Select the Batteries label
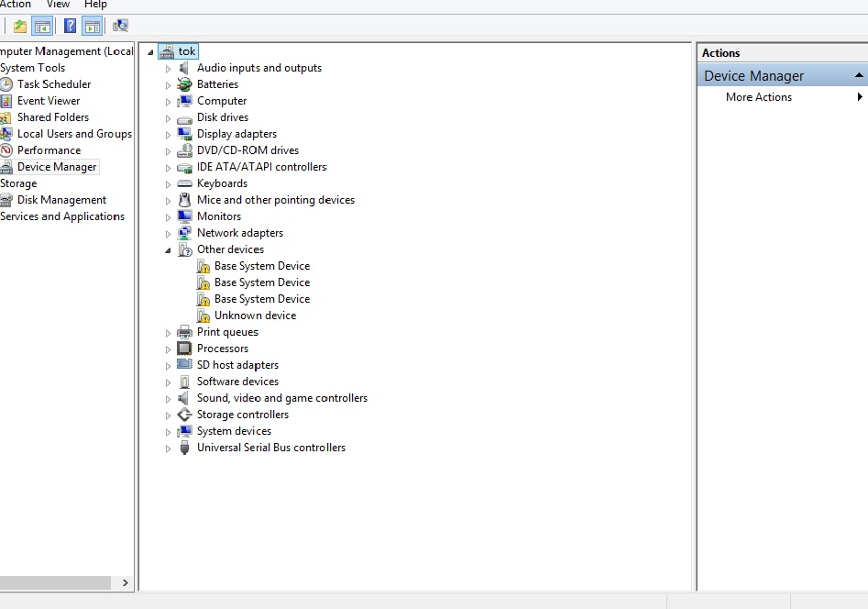The height and width of the screenshot is (609, 868). (x=217, y=84)
